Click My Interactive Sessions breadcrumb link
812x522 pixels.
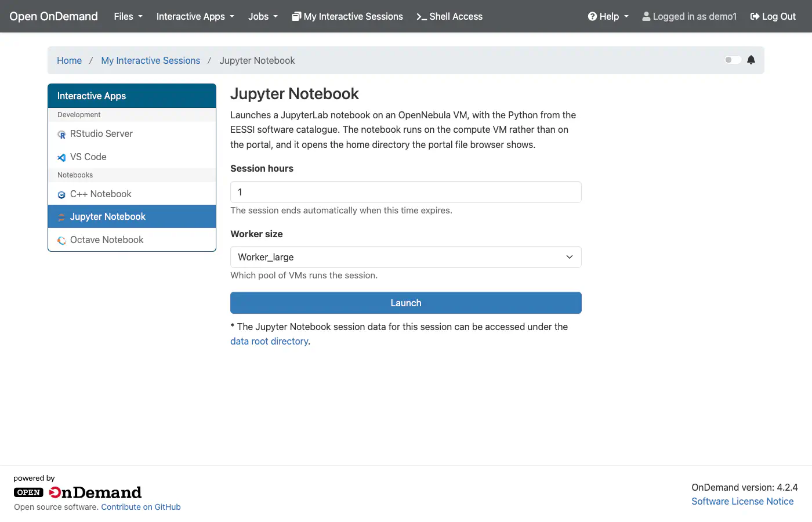pos(150,60)
